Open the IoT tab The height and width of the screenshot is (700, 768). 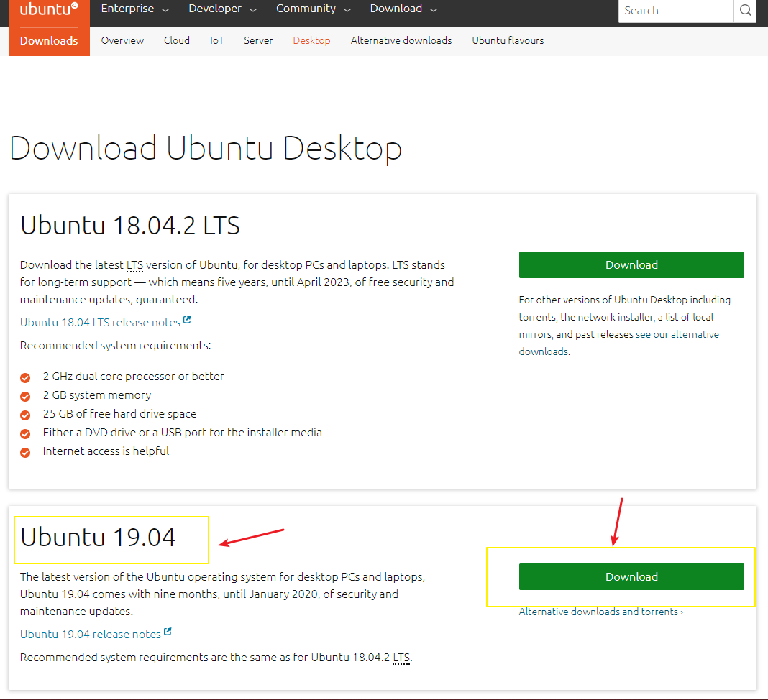click(x=217, y=41)
